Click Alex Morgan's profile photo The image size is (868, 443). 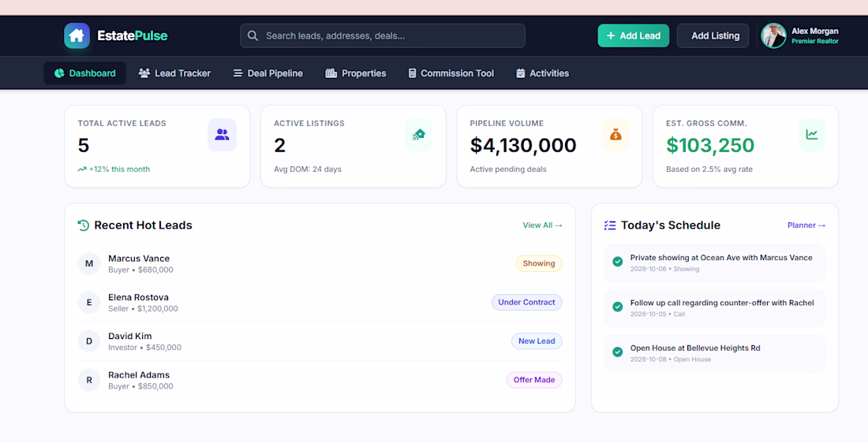[x=773, y=36]
